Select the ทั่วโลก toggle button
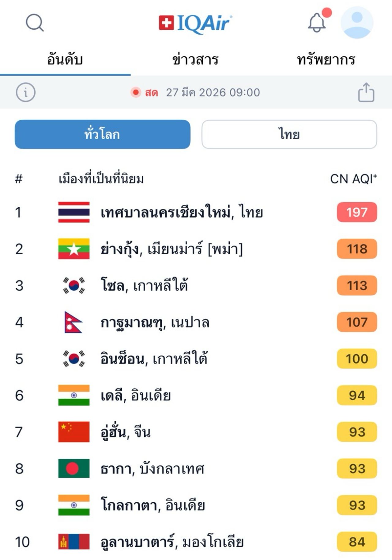The image size is (392, 560). 103,134
